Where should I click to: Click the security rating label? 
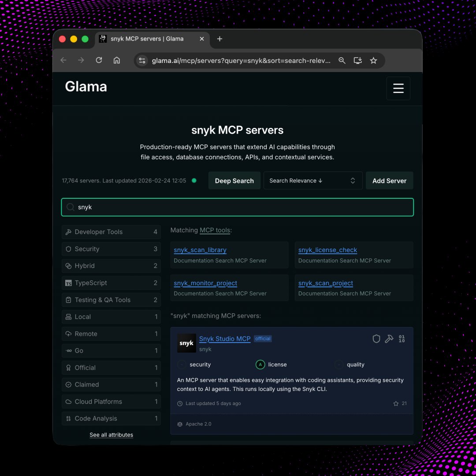tap(200, 364)
